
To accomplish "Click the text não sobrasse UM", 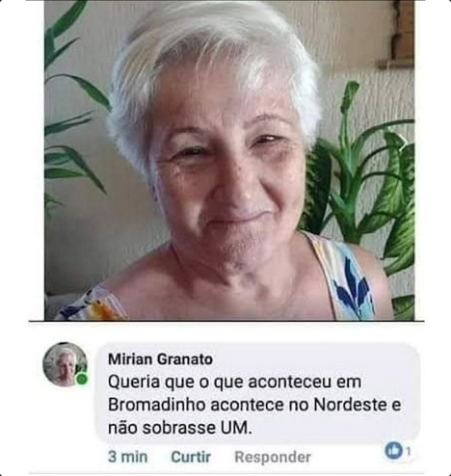I will coord(180,428).
